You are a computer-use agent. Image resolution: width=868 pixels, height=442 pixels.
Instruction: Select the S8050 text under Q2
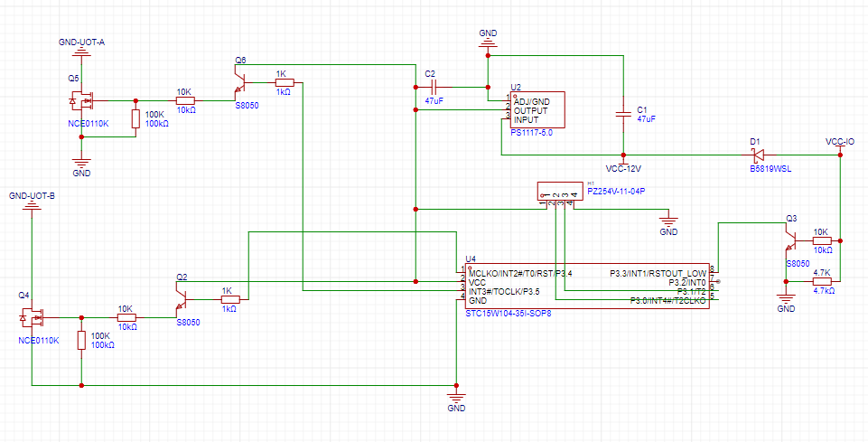pyautogui.click(x=188, y=322)
